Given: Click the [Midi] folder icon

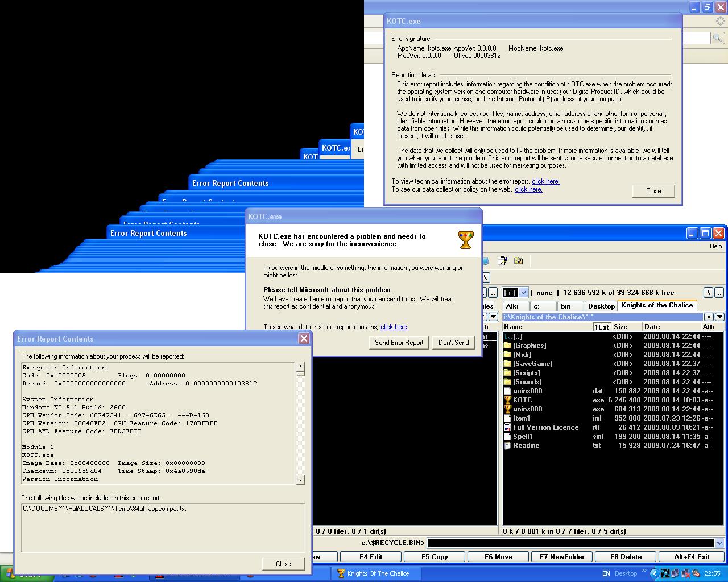Looking at the screenshot, I should (508, 355).
